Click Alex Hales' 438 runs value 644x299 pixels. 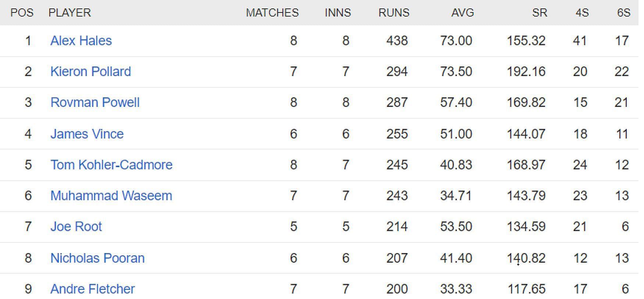397,40
